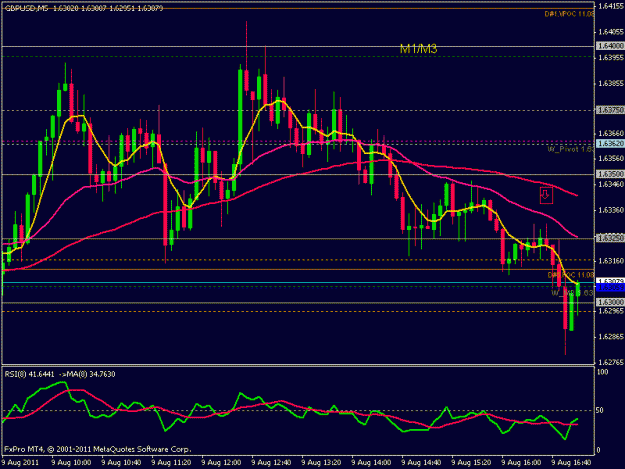Click the boxed 1.63500 level price tag

tap(610, 174)
